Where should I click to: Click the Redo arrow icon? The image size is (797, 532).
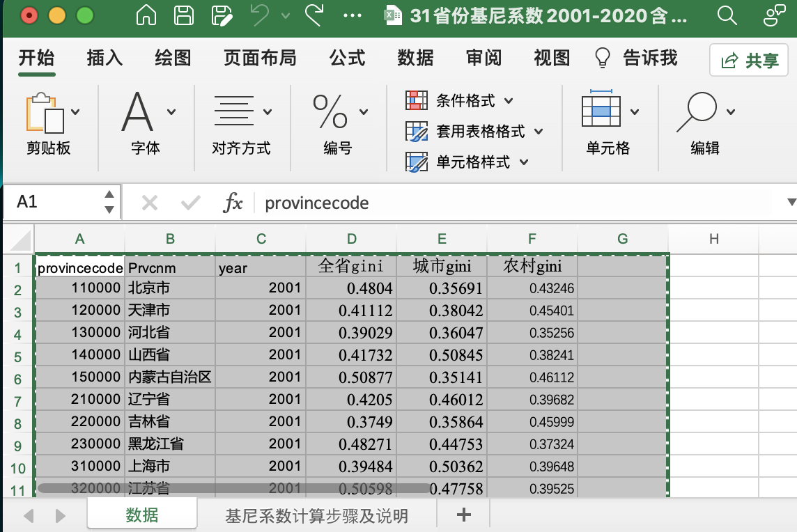coord(315,15)
